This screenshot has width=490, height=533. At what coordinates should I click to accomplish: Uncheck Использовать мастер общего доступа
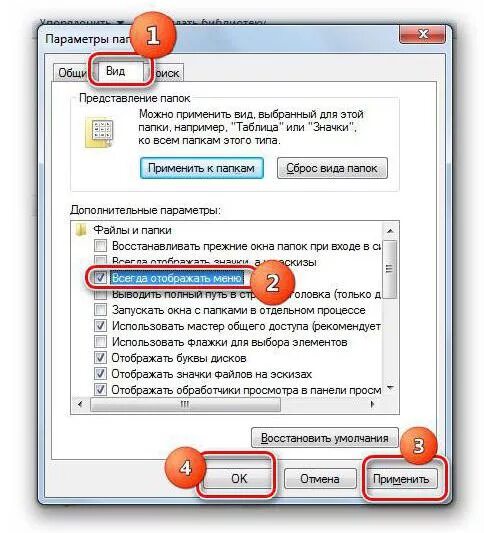click(100, 326)
